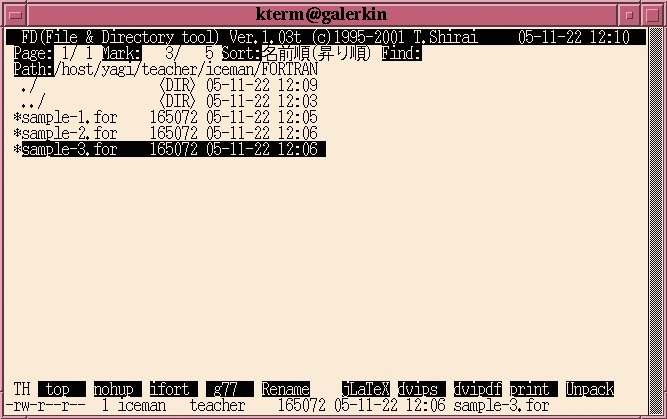
Task: Select the sample-1.for file entry
Action: (x=166, y=117)
